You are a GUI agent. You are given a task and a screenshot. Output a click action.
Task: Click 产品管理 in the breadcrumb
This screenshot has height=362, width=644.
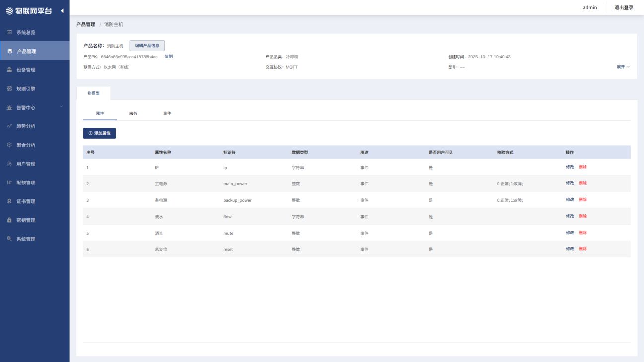click(86, 24)
